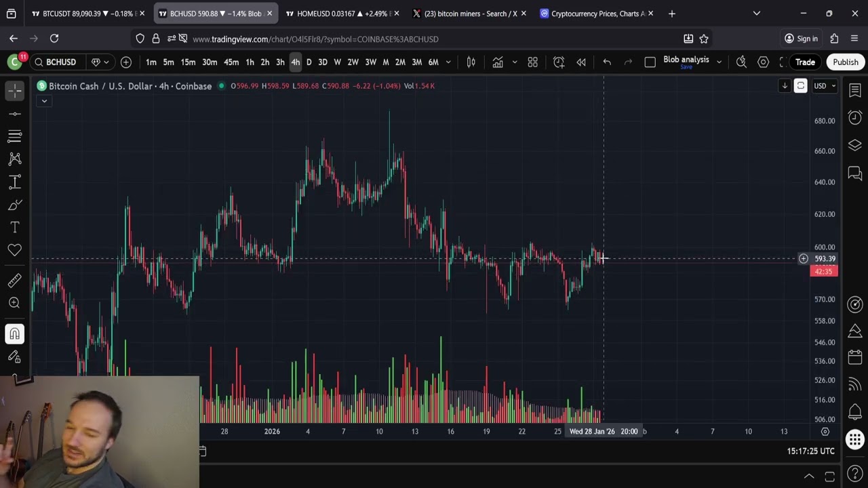Open the chart patterns tool
Screen dimensions: 868x488
tap(15, 159)
